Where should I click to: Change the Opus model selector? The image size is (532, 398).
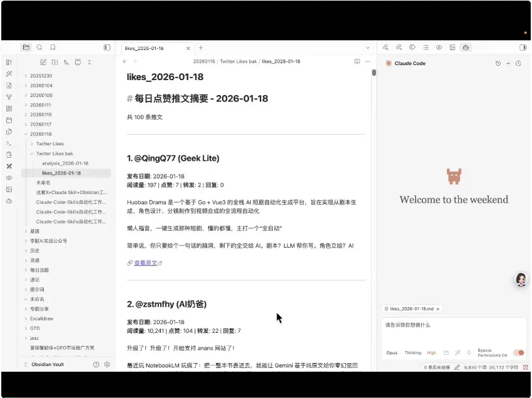tap(392, 353)
